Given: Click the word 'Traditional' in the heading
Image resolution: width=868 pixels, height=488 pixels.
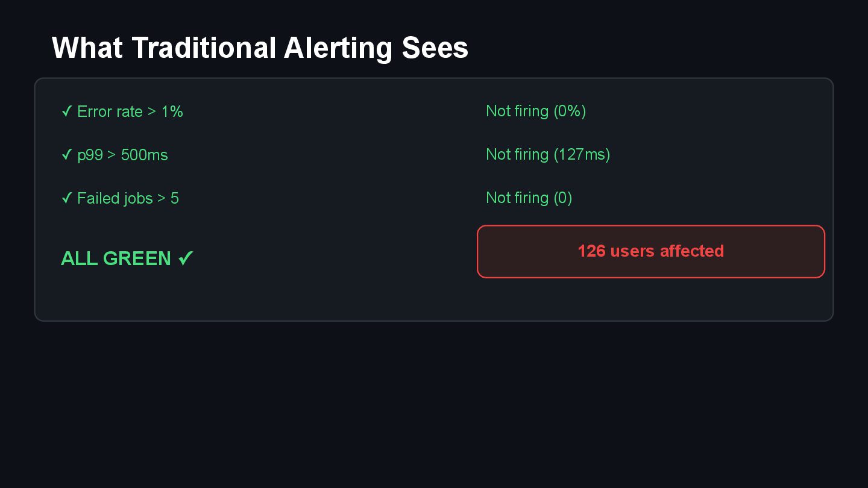Looking at the screenshot, I should tap(203, 48).
